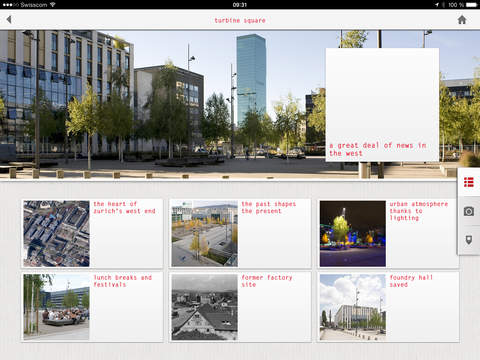Tap the back arrow icon
Screen dimensions: 480x360
pos(9,20)
